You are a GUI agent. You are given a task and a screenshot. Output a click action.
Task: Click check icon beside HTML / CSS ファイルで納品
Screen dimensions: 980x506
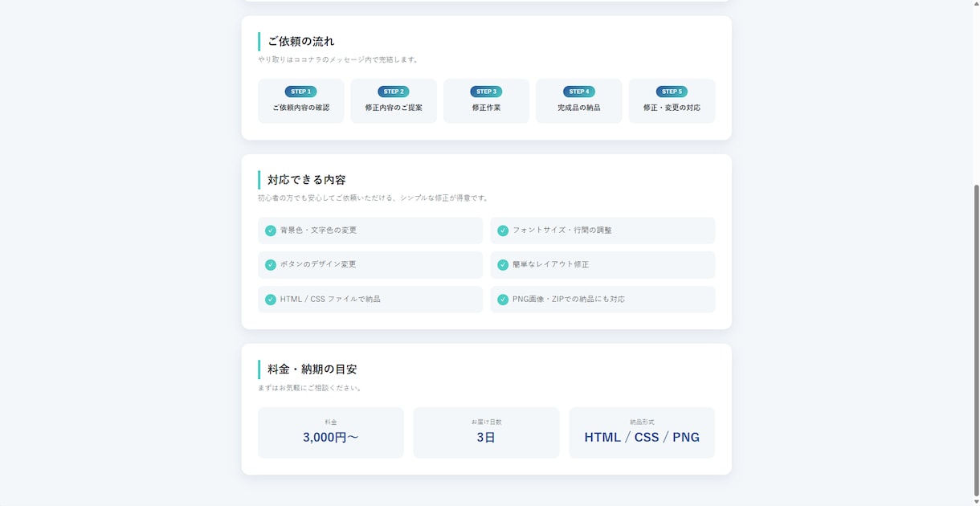(271, 300)
